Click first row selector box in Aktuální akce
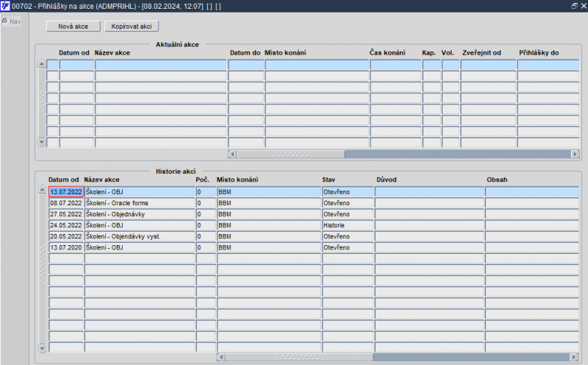Image resolution: width=588 pixels, height=365 pixels. (x=52, y=65)
